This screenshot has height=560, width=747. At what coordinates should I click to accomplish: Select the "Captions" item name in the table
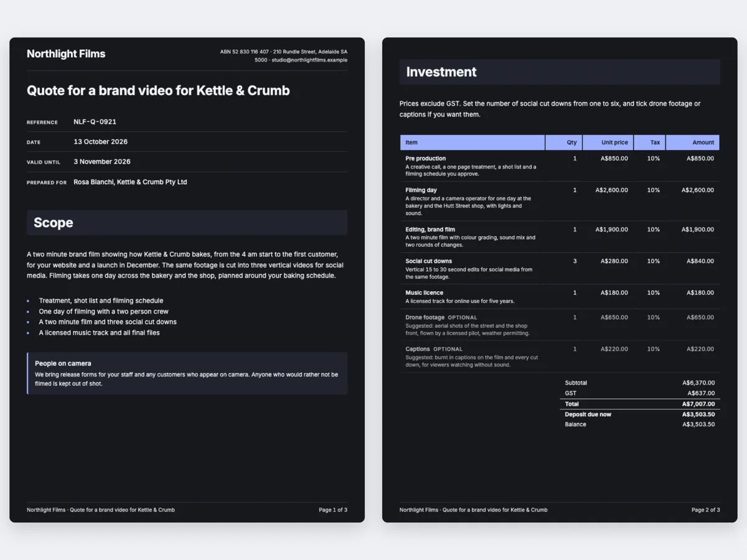pos(418,349)
